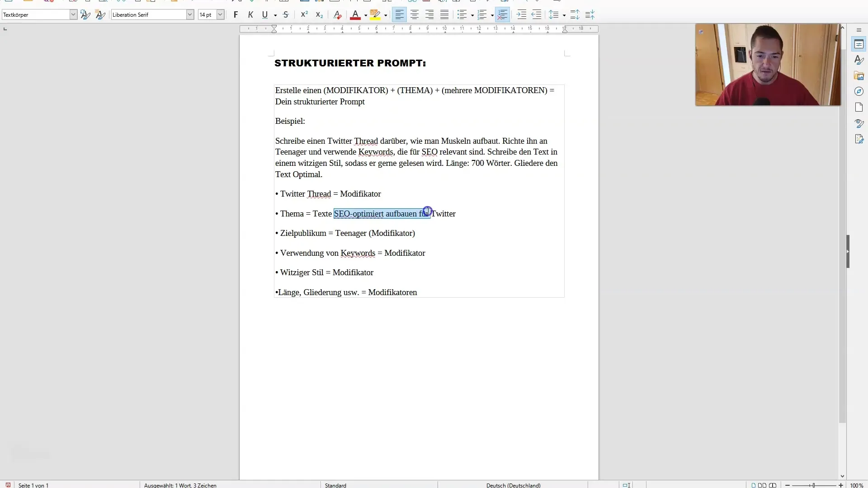
Task: Expand paragraph style dropdown 'Textkörper'
Action: (73, 14)
